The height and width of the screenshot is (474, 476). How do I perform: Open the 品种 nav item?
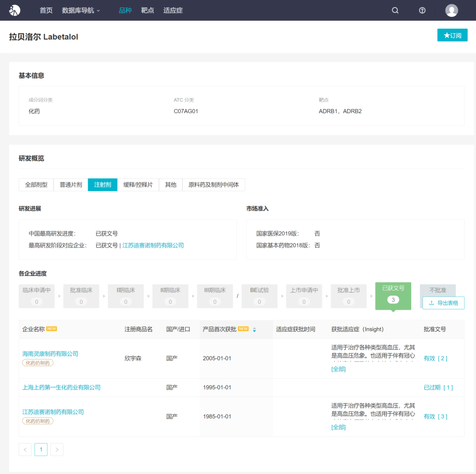click(125, 10)
